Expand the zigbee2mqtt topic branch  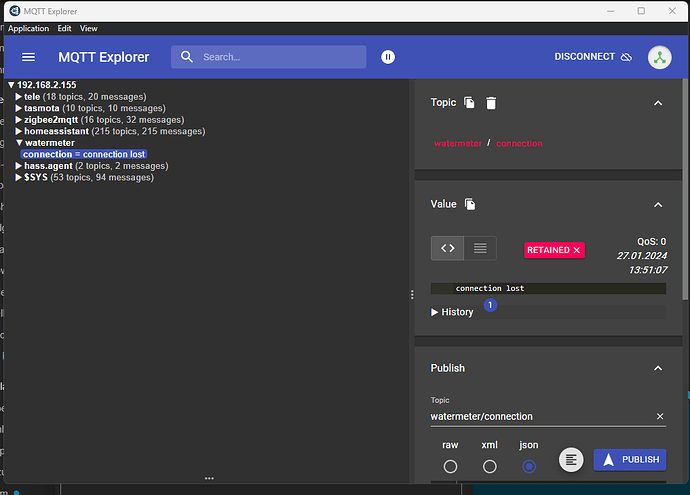18,120
